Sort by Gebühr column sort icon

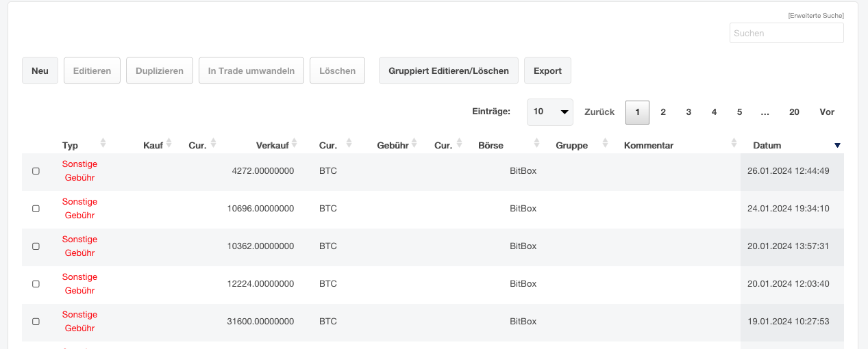[x=414, y=144]
